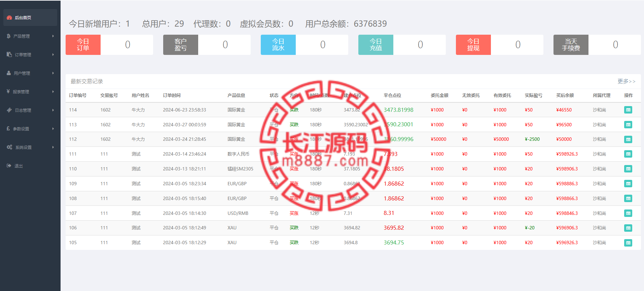Viewport: 644px width, 291px height.
Task: Click timestamp 2024-03-24 21:28:45
Action: pos(184,139)
